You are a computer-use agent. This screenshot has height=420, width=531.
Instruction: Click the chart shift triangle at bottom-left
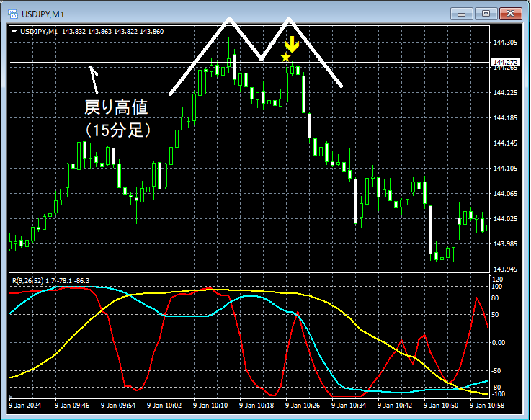(x=11, y=396)
